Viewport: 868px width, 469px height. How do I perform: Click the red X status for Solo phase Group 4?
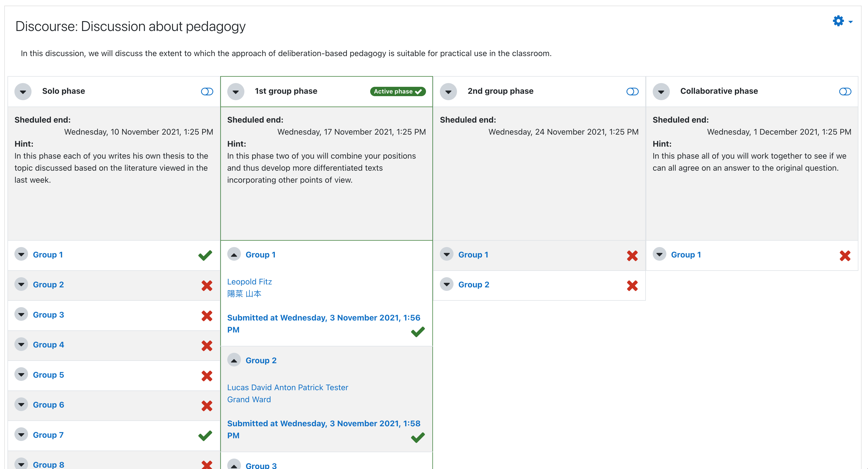click(x=207, y=346)
